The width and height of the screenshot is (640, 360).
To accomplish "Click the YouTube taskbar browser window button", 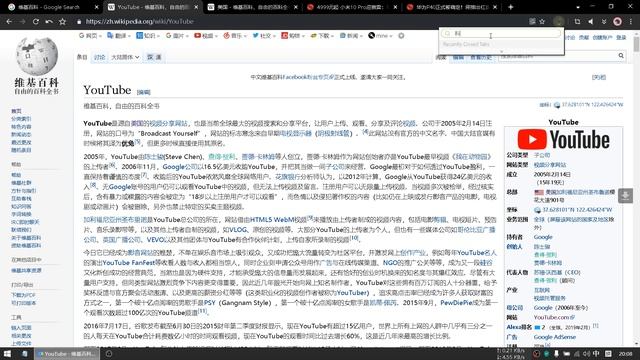I will (x=66, y=353).
